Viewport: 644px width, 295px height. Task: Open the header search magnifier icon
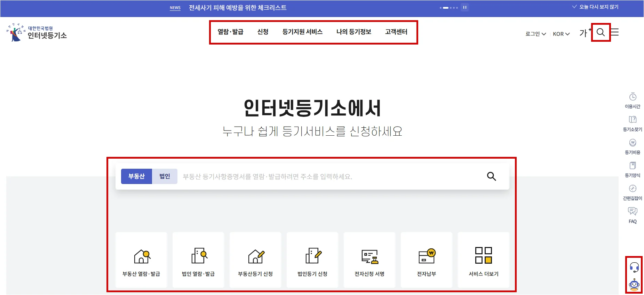(601, 32)
